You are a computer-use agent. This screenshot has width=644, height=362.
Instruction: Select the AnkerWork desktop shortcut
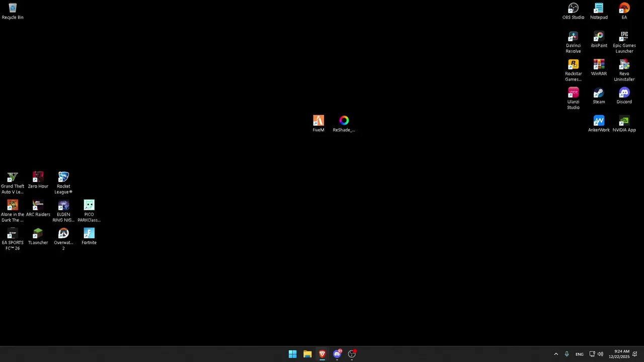click(599, 124)
